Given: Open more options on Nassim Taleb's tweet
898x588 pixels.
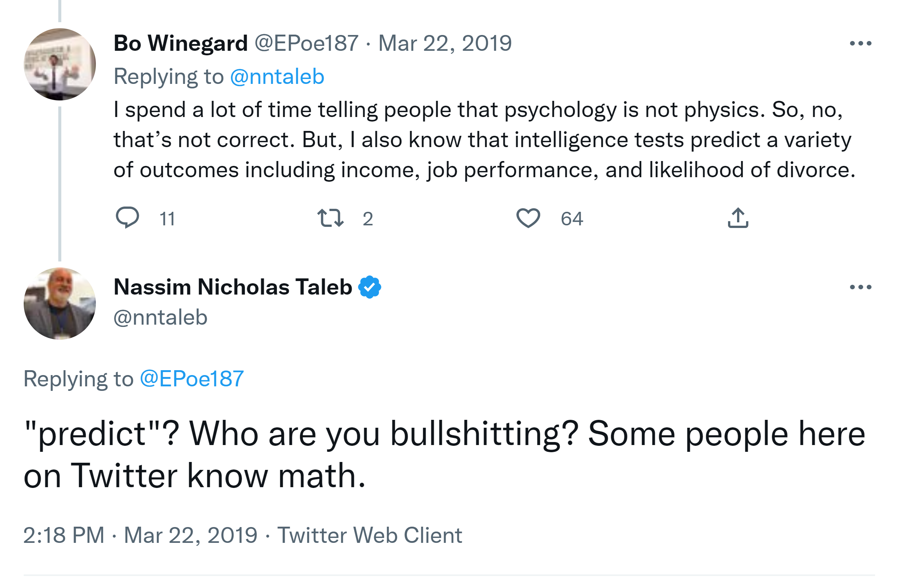Looking at the screenshot, I should (860, 287).
